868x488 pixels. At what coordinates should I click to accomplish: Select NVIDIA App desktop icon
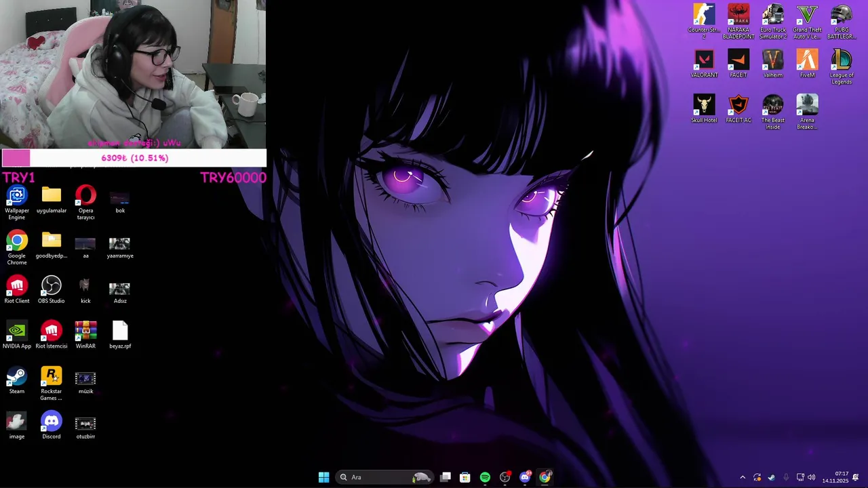point(17,335)
